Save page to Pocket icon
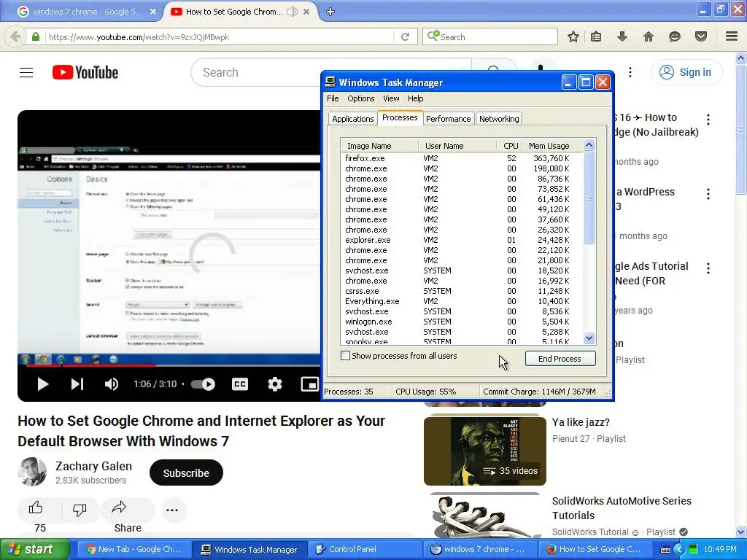Viewport: 747px width, 560px height. tap(701, 36)
